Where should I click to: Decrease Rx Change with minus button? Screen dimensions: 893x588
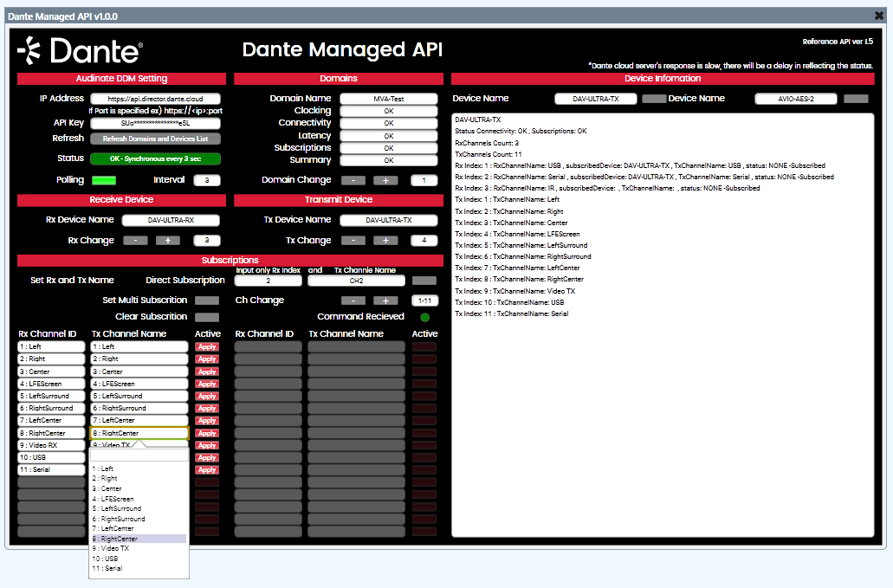(135, 240)
